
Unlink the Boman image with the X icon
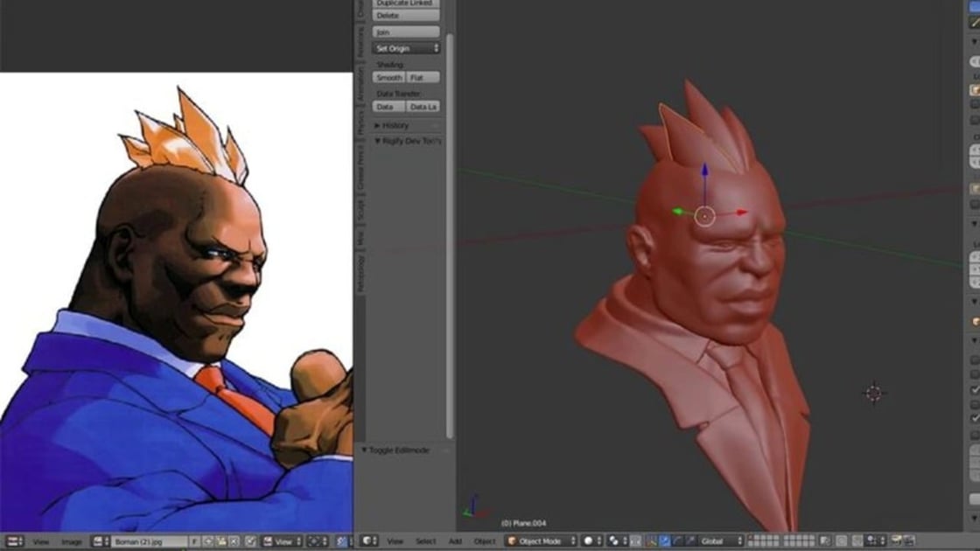click(x=234, y=541)
